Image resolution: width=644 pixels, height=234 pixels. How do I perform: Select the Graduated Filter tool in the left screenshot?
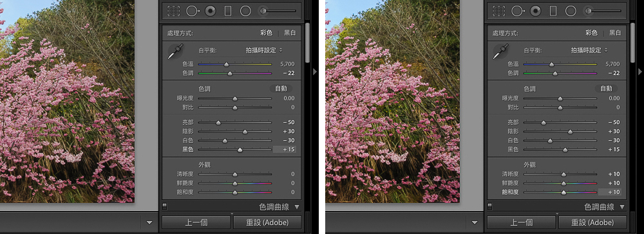click(x=228, y=11)
